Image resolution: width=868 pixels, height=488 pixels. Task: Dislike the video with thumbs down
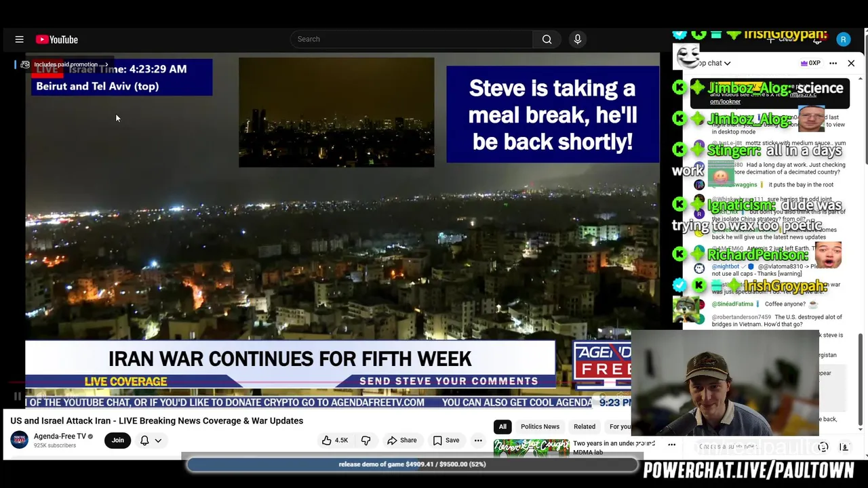pos(366,441)
